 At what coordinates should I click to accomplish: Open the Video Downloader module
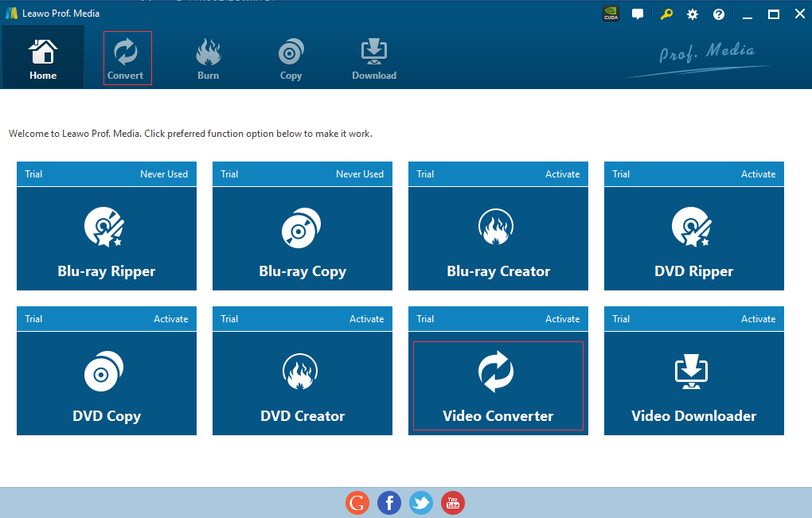tap(694, 384)
